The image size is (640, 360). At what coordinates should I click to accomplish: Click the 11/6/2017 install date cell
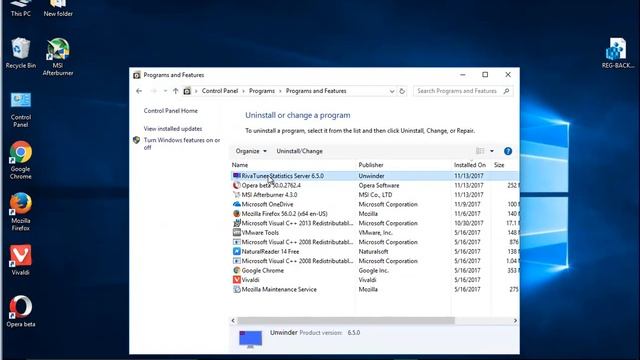coord(467,213)
